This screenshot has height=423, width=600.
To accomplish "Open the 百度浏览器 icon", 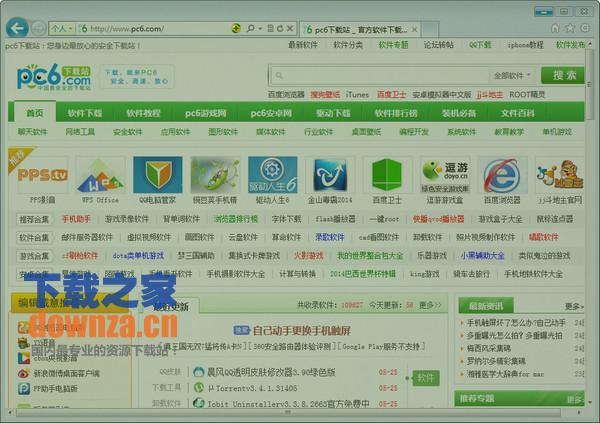I will click(x=502, y=175).
